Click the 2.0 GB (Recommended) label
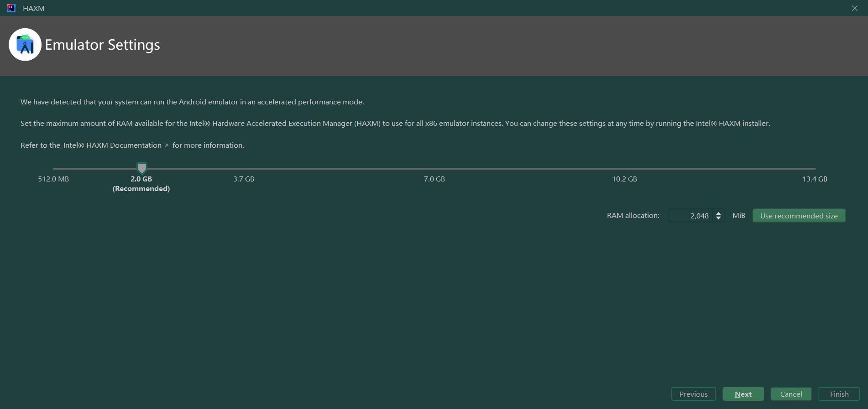 coord(141,184)
